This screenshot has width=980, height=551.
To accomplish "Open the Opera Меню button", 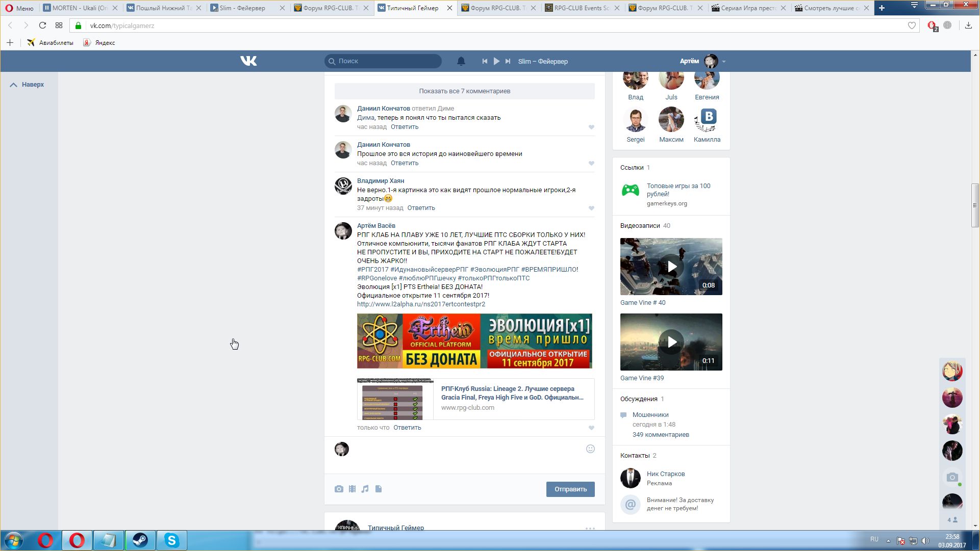I will pos(19,8).
